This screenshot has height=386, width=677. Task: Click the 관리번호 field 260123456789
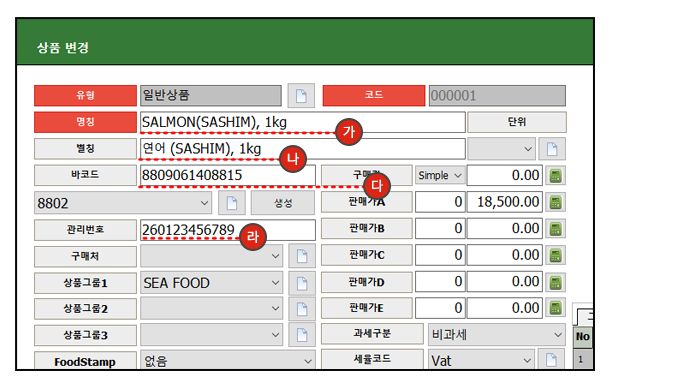coord(228,230)
